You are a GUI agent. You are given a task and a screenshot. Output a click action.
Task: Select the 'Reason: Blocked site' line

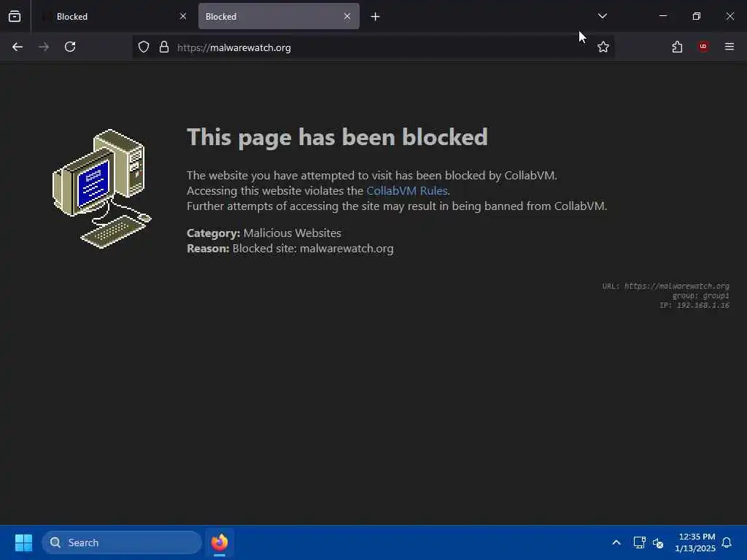(290, 248)
